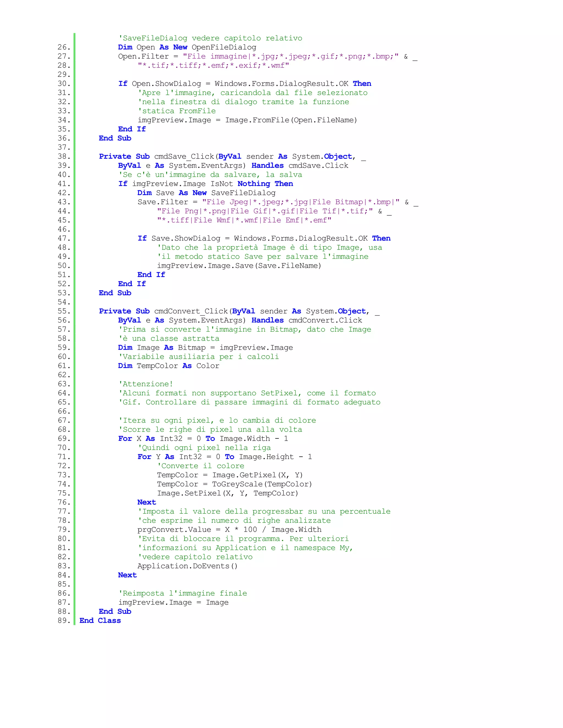Click comment 'Quindi ogni pixel nella riga'
Viewport: 563px width, 728px height.
click(x=204, y=448)
